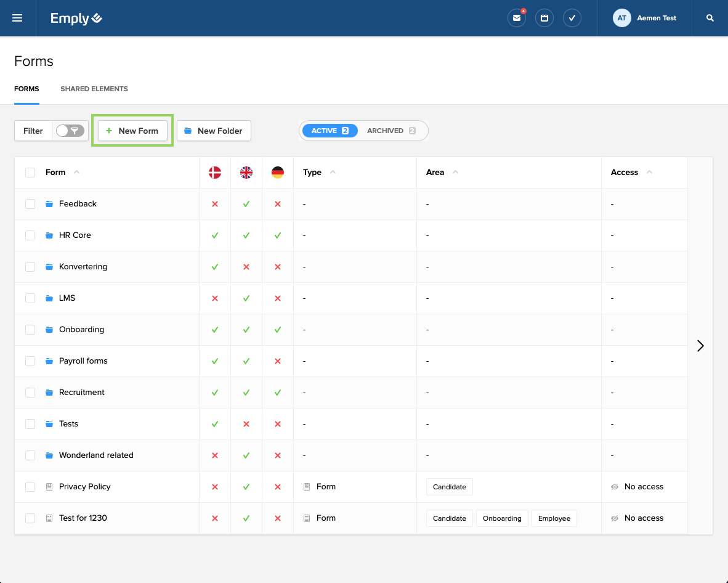This screenshot has width=728, height=583.
Task: Toggle the Filter switch
Action: coord(70,131)
